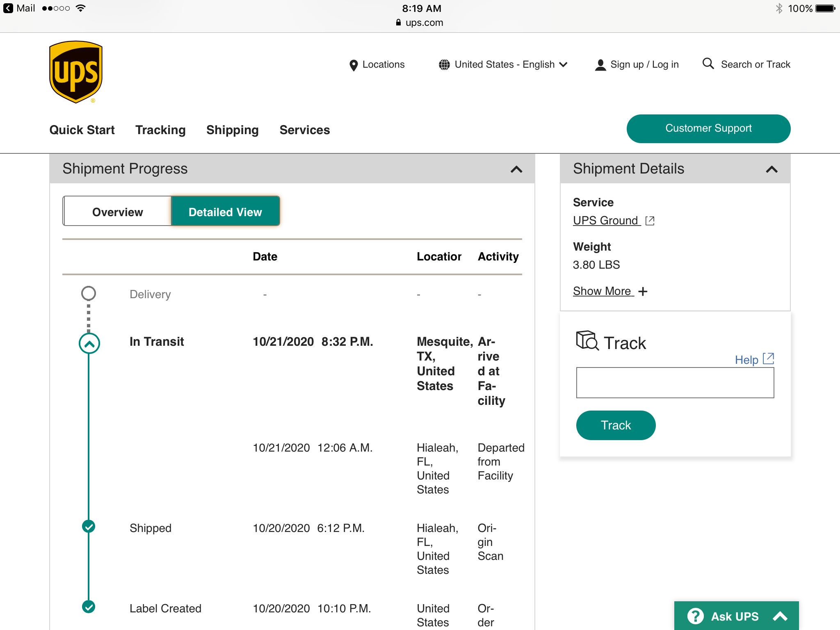Image resolution: width=840 pixels, height=630 pixels.
Task: Click the Origin Scan activity text
Action: pos(490,542)
